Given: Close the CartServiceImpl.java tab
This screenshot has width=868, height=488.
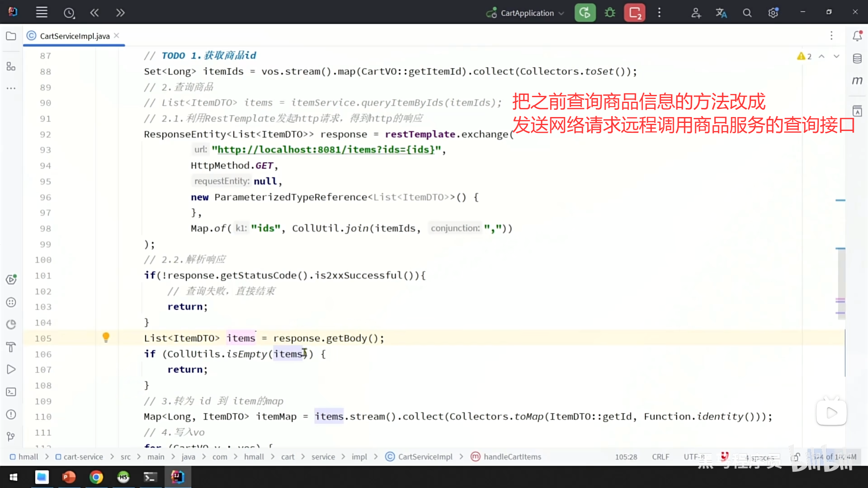Looking at the screenshot, I should click(x=117, y=36).
